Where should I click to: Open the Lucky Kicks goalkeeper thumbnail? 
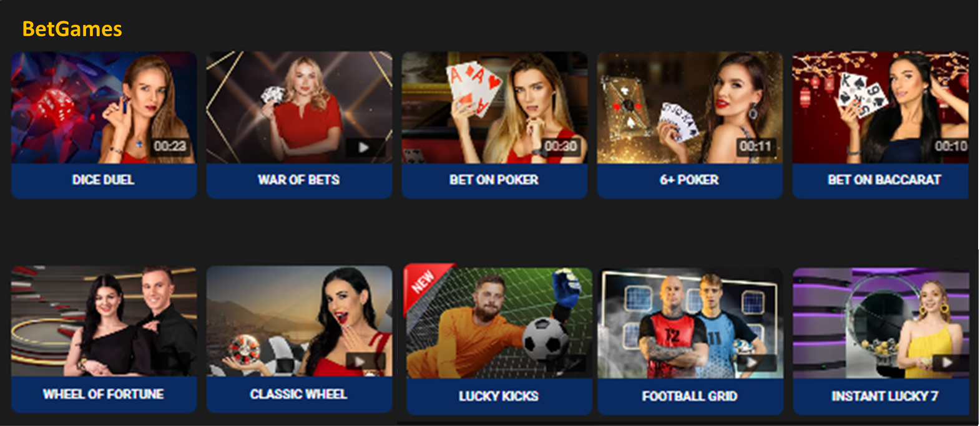click(499, 323)
